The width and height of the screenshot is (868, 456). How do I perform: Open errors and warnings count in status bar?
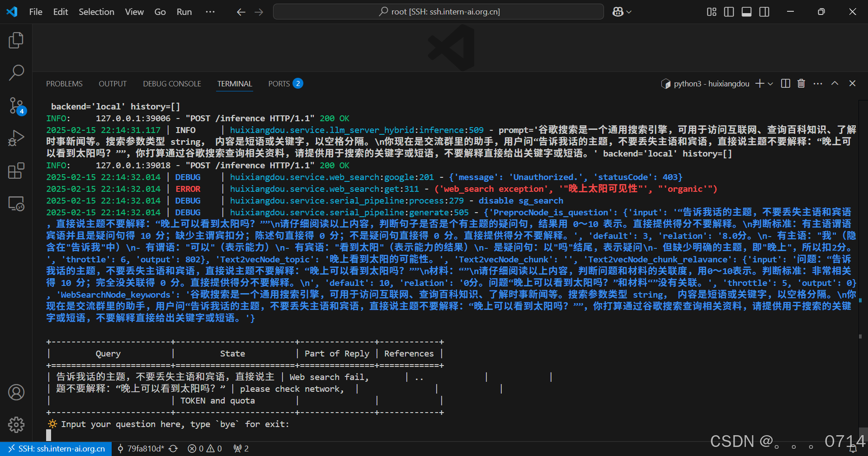[x=205, y=449]
